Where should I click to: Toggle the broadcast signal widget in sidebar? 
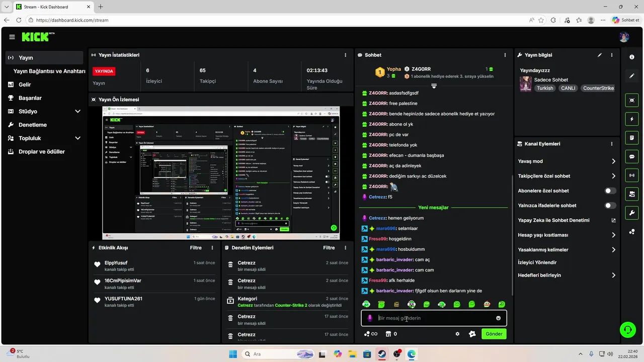[632, 175]
